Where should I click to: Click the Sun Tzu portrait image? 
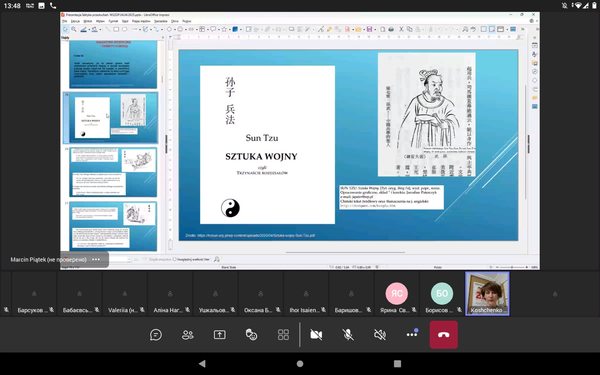[x=427, y=114]
